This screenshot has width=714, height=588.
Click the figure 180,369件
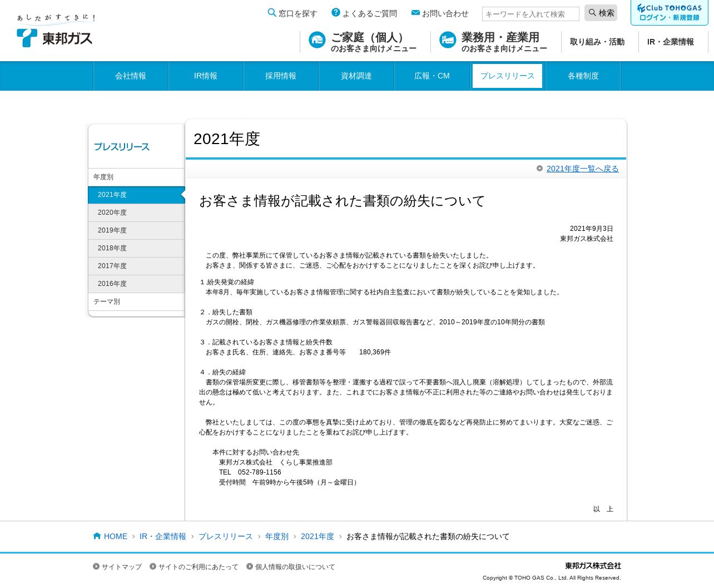pos(375,352)
